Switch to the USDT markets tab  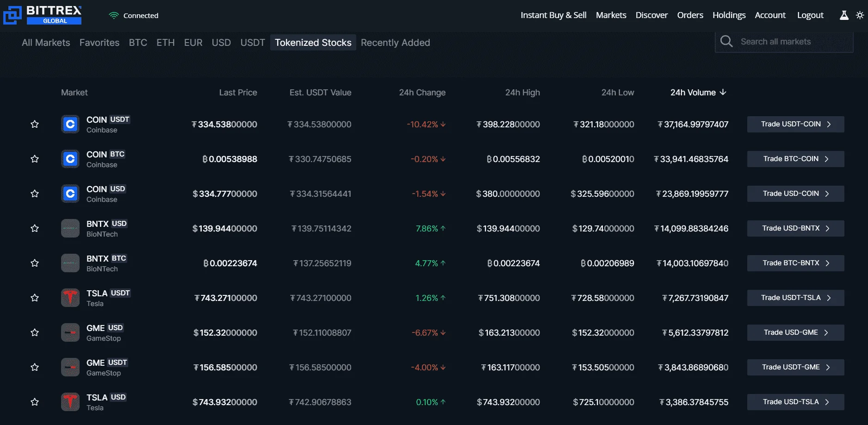[x=253, y=43]
